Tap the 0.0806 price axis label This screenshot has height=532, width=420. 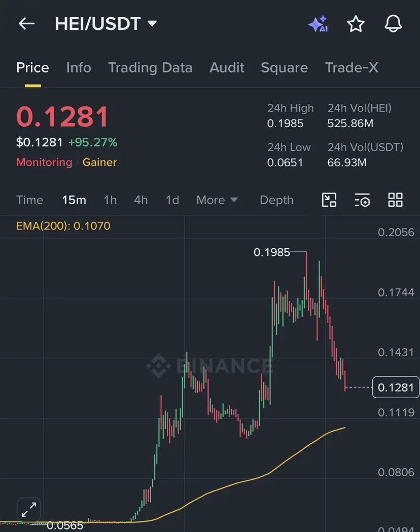[x=396, y=472]
